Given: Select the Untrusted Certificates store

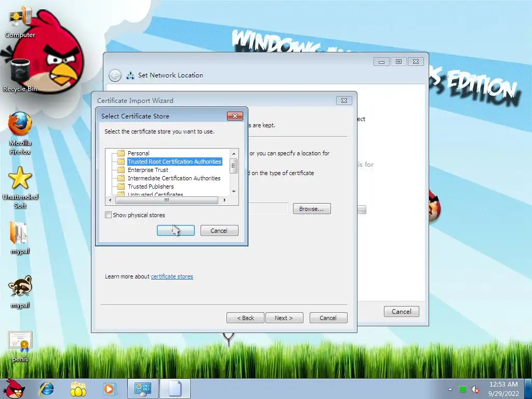Looking at the screenshot, I should 155,194.
